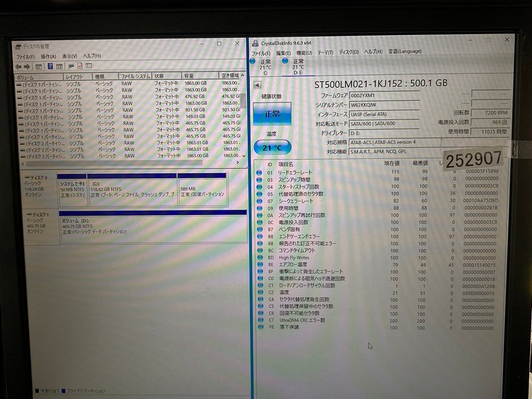Open ファイル(F) menu in CrystalDiskInfo
This screenshot has height=399, width=532.
coord(261,53)
